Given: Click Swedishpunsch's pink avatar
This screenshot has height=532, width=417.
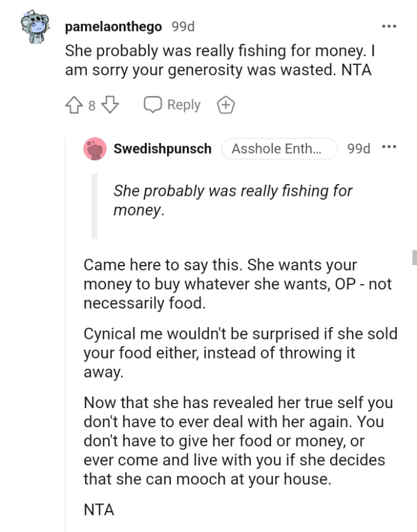Looking at the screenshot, I should coord(95,148).
